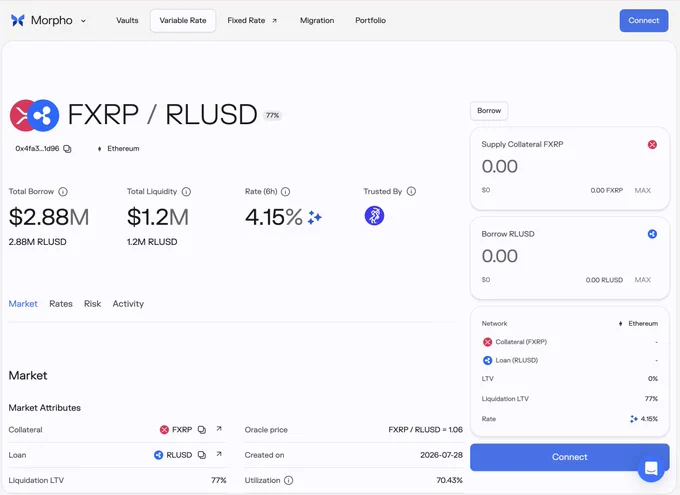Click the Loan (RLUSD) icon in summary panel
680x495 pixels.
click(x=487, y=360)
